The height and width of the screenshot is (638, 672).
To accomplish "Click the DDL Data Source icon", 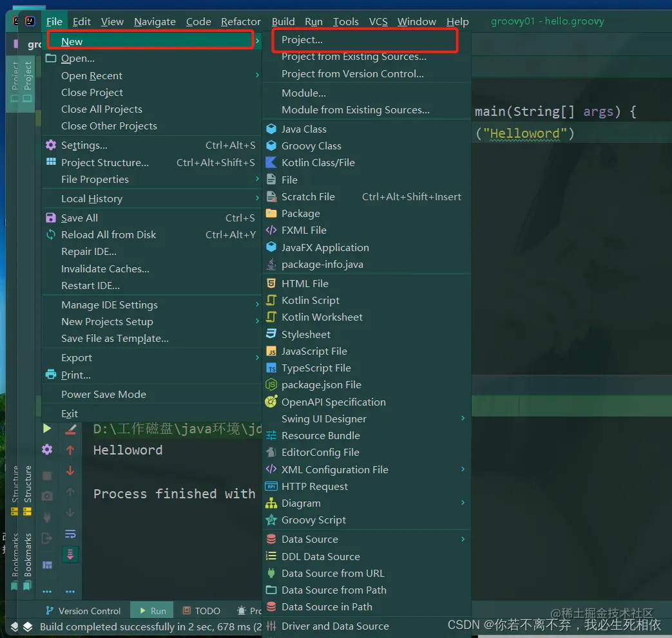I will (271, 556).
